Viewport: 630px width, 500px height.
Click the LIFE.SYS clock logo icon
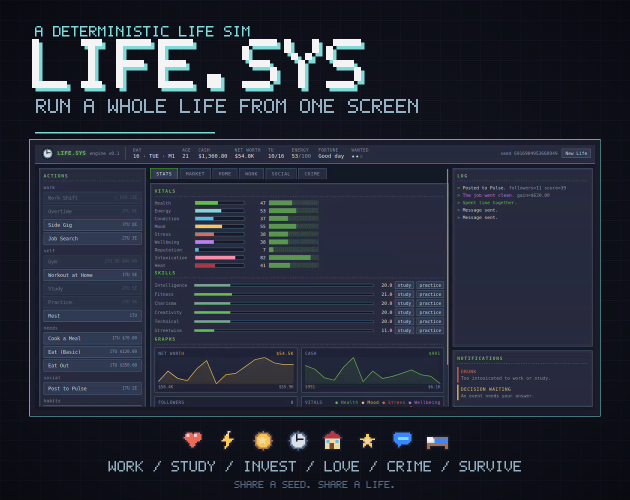coord(48,153)
